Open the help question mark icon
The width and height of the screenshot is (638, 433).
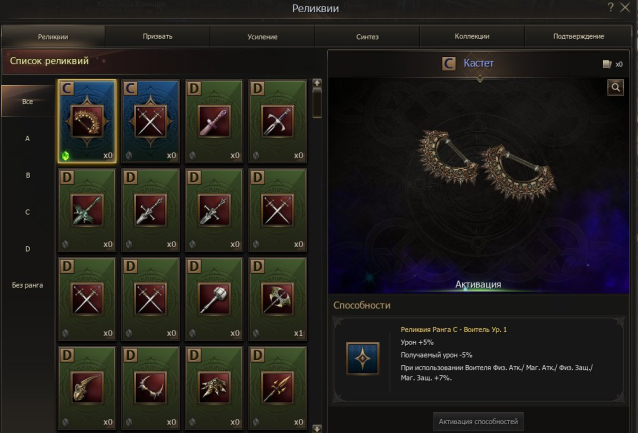[610, 7]
